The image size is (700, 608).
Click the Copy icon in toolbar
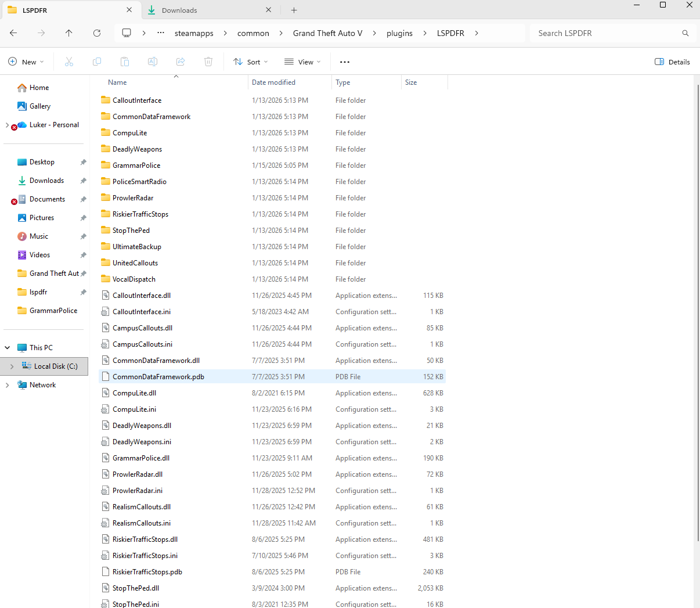click(x=97, y=62)
